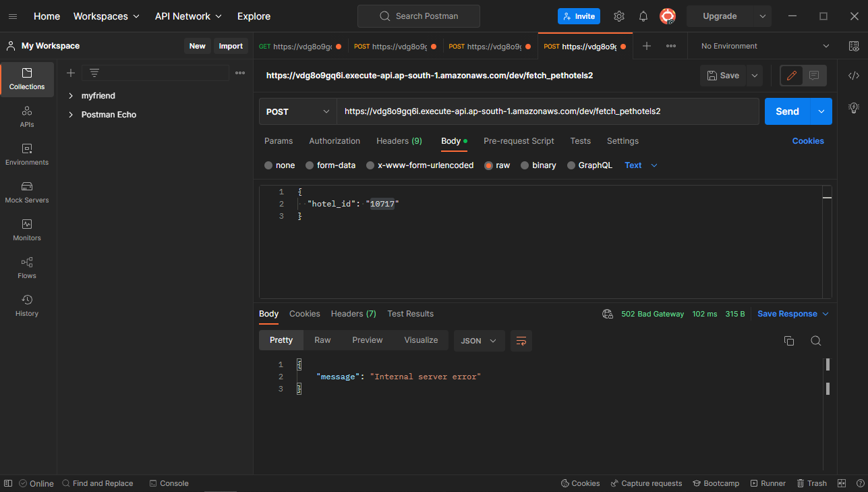Open Monitors in the sidebar
The image size is (868, 492).
point(27,230)
